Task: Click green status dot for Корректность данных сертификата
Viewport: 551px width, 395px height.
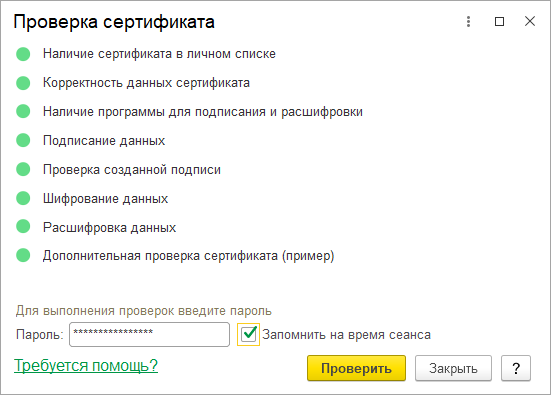Action: pos(23,83)
